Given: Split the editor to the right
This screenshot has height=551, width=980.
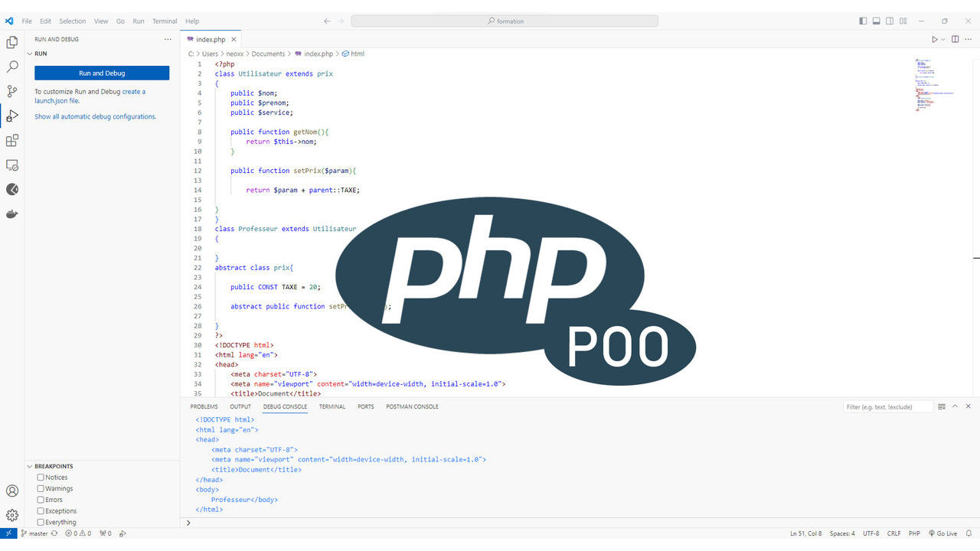Looking at the screenshot, I should click(955, 39).
